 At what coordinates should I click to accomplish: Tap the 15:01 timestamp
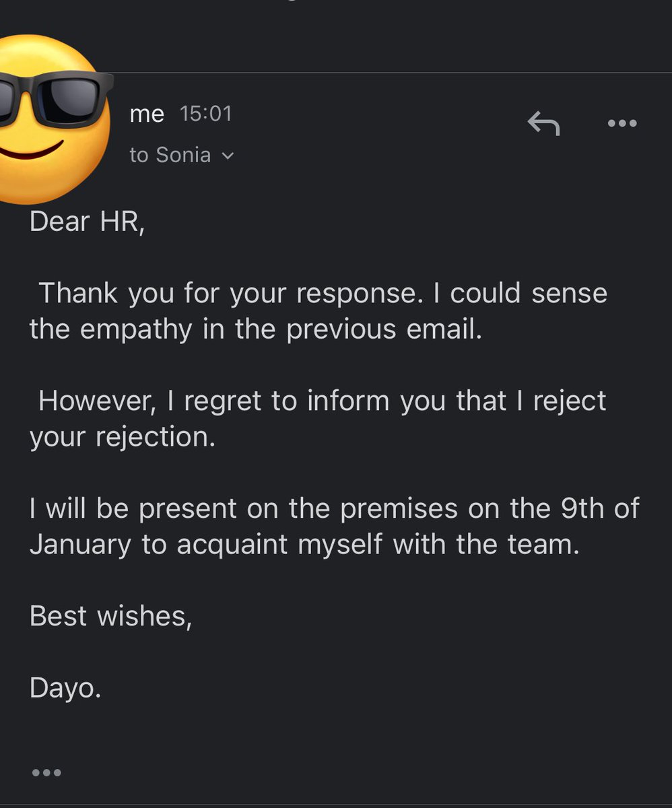[206, 113]
